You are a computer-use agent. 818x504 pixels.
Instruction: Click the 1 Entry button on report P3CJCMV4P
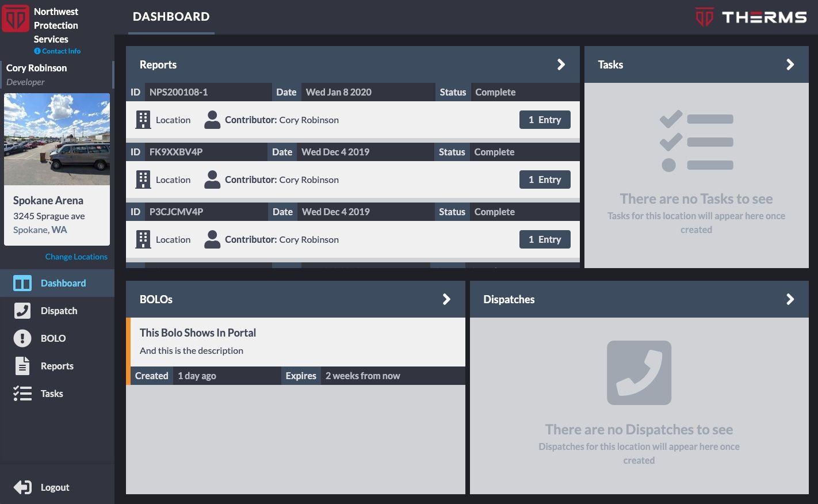pyautogui.click(x=544, y=239)
